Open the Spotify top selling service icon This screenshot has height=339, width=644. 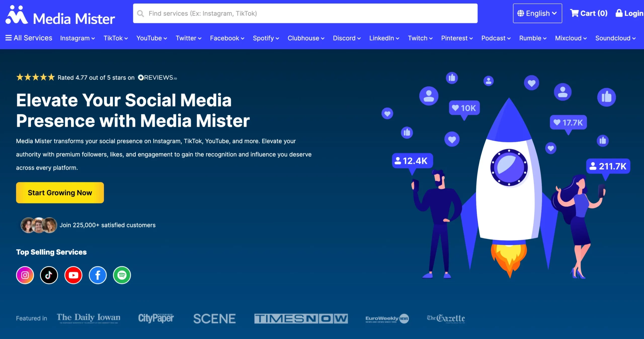(x=122, y=275)
